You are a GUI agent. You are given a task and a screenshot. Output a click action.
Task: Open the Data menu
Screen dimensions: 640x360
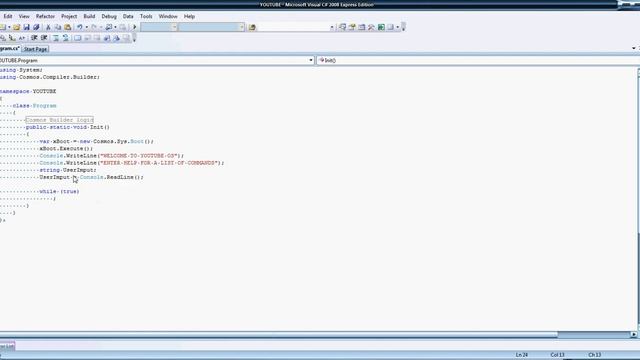(128, 16)
